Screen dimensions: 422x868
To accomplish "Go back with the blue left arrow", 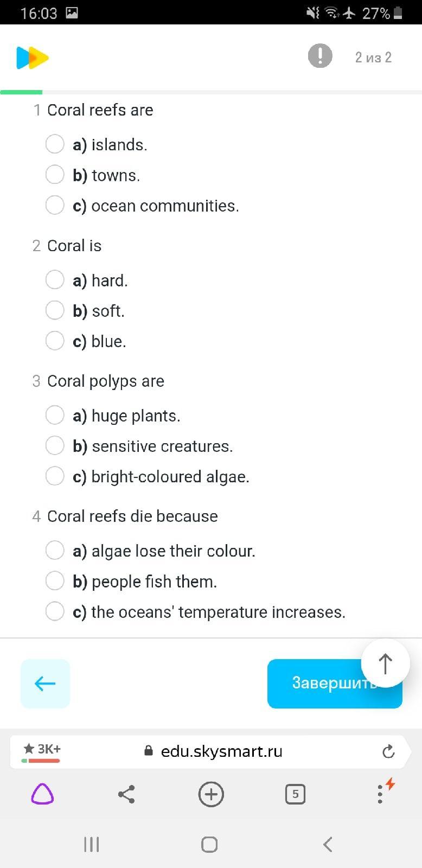I will (45, 684).
